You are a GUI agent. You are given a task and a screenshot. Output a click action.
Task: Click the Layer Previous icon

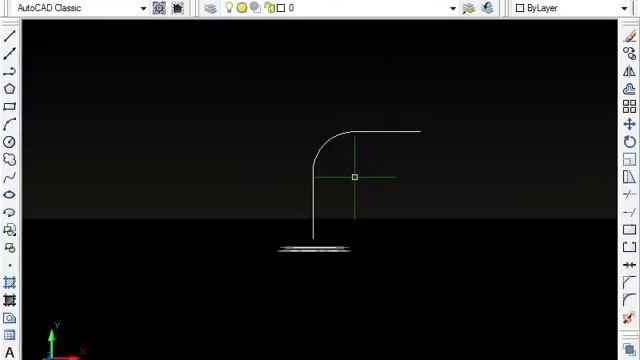(487, 8)
